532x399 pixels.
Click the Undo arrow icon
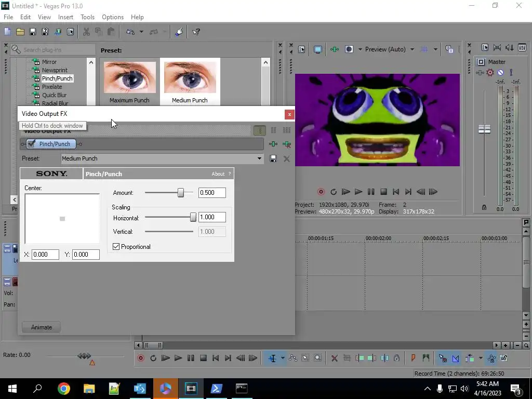(x=130, y=32)
